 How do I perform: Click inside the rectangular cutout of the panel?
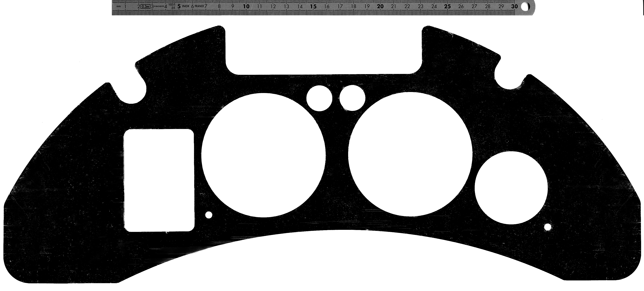159,180
